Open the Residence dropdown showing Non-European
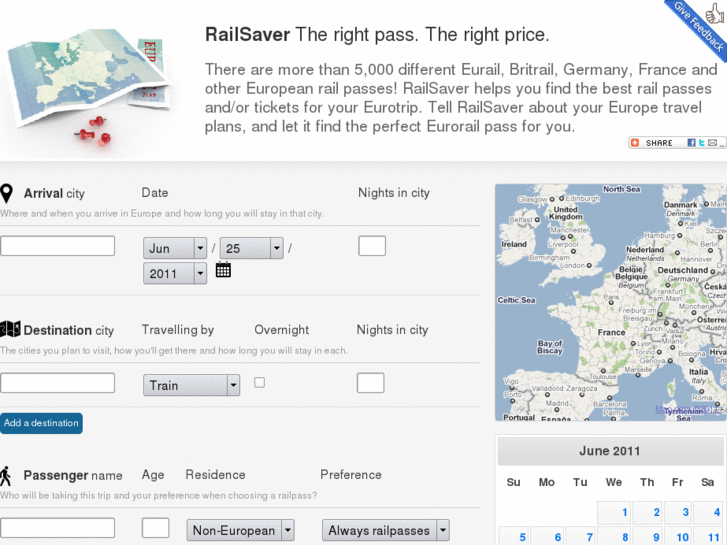The image size is (727, 545). (x=241, y=530)
